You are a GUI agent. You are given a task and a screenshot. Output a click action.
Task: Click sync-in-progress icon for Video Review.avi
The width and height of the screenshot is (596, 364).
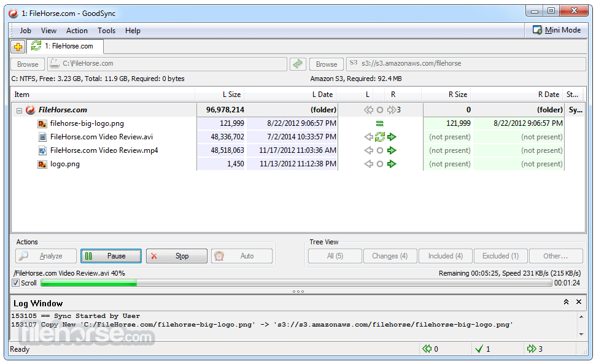coord(380,137)
